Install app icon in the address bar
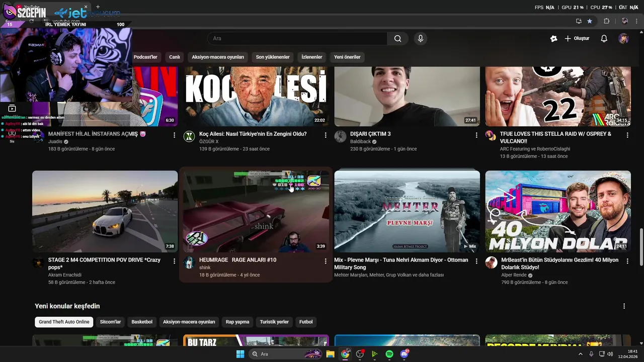This screenshot has height=362, width=644. click(x=579, y=21)
